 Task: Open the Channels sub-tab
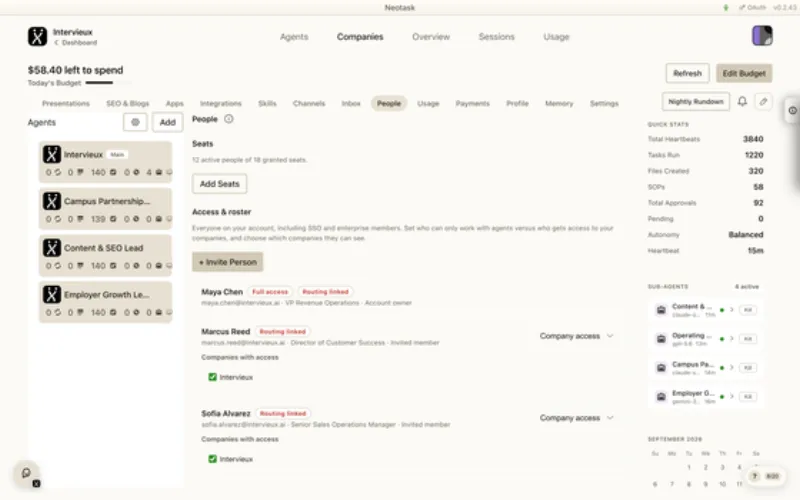(x=309, y=104)
